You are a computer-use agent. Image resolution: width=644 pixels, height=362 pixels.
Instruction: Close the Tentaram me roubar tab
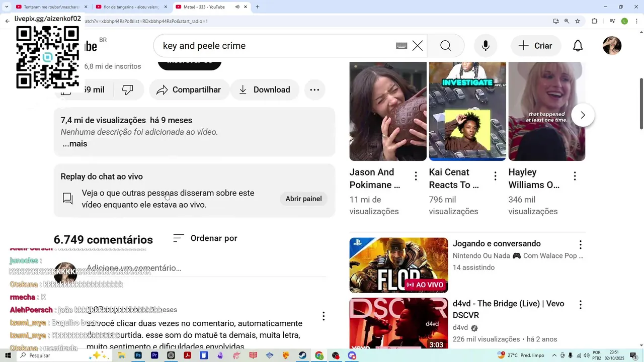click(x=86, y=7)
